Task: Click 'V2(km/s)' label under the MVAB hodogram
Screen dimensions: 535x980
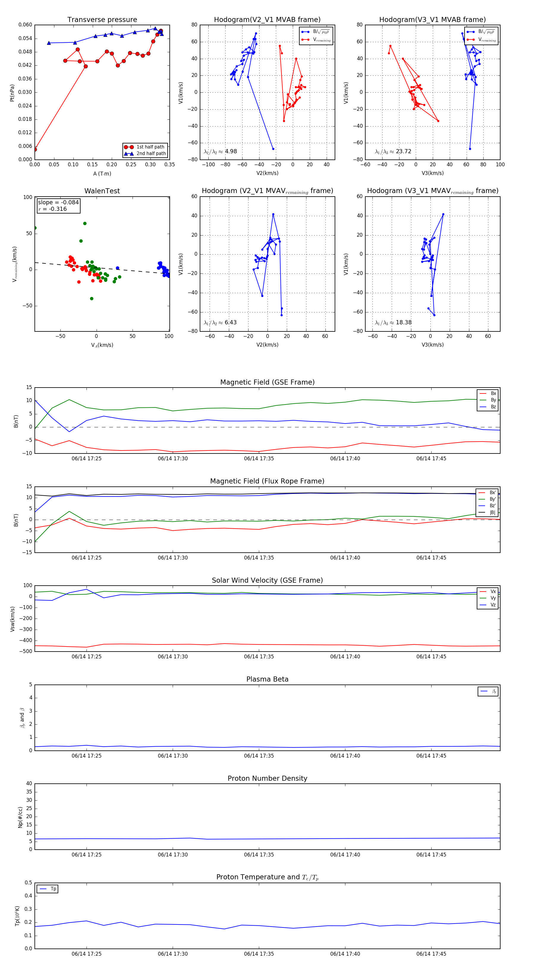Action: point(267,173)
